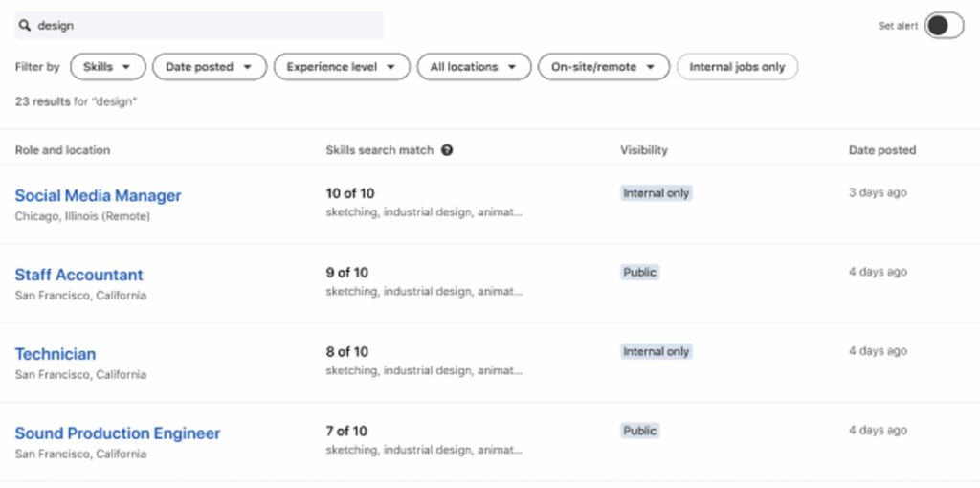The height and width of the screenshot is (488, 980).
Task: Click the Date posted column header
Action: [x=881, y=150]
